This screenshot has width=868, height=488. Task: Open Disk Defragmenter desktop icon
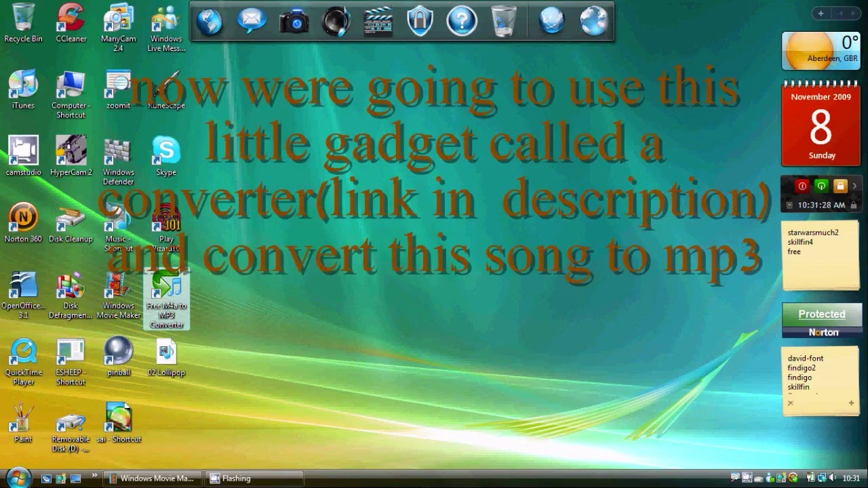pos(71,295)
